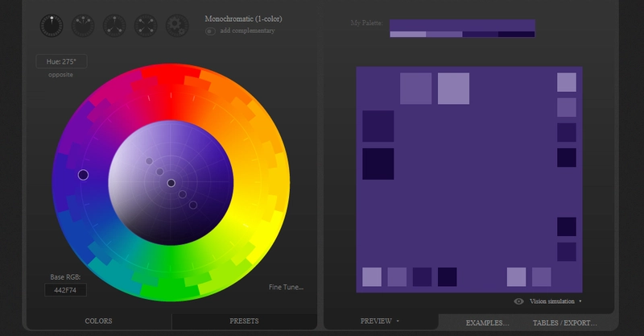
Task: Select the Free-style gear scheme icon
Action: tap(176, 26)
